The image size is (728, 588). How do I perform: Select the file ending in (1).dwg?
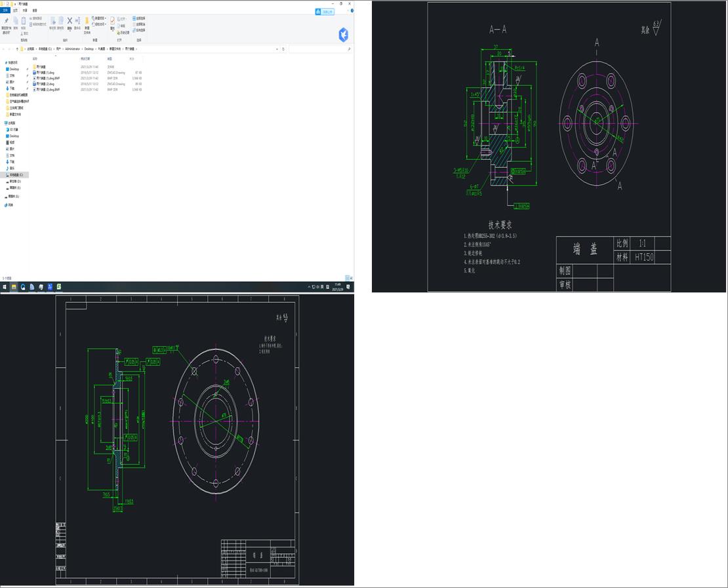click(x=87, y=73)
